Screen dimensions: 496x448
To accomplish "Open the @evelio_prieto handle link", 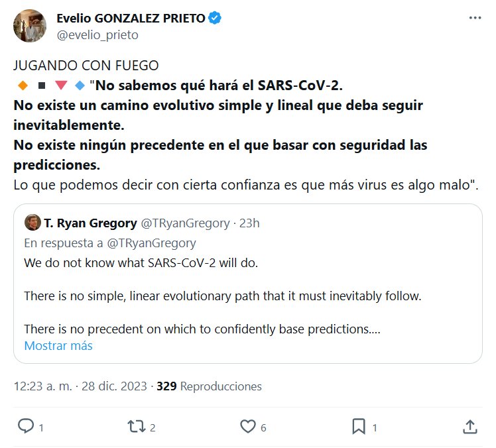I will coord(97,35).
